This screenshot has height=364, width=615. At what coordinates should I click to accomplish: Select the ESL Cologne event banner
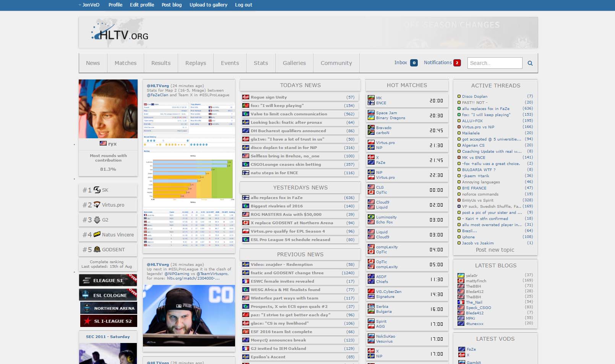point(108,295)
